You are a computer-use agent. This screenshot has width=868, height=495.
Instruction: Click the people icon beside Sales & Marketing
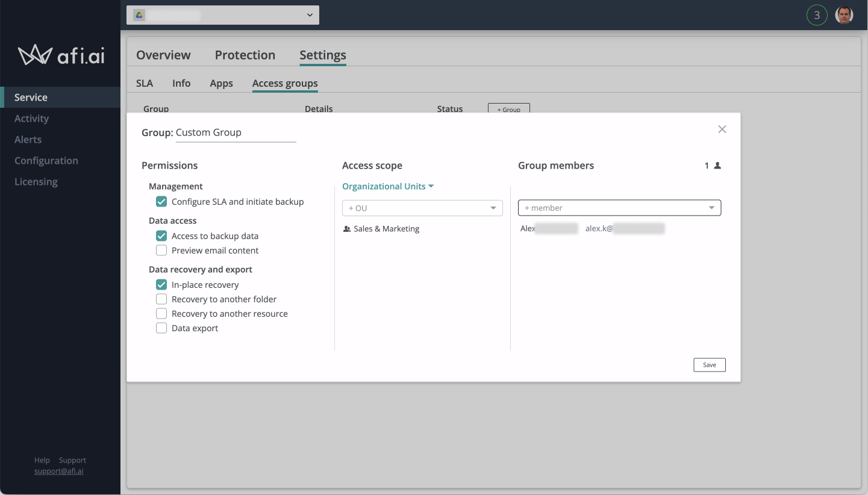pos(346,228)
